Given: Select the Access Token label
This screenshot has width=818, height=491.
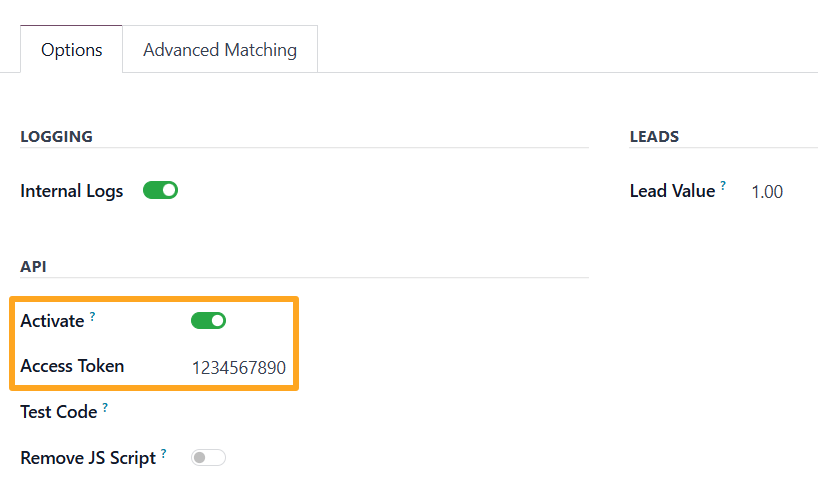Looking at the screenshot, I should 72,366.
